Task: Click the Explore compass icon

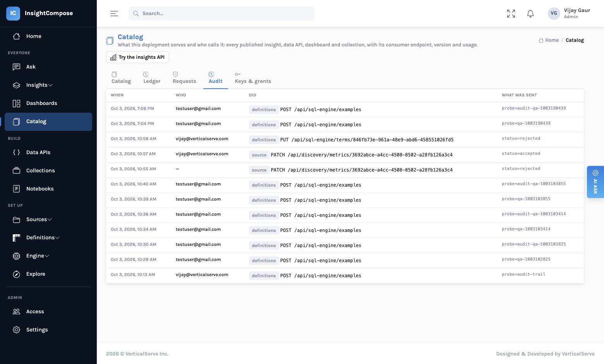Action: click(x=16, y=274)
